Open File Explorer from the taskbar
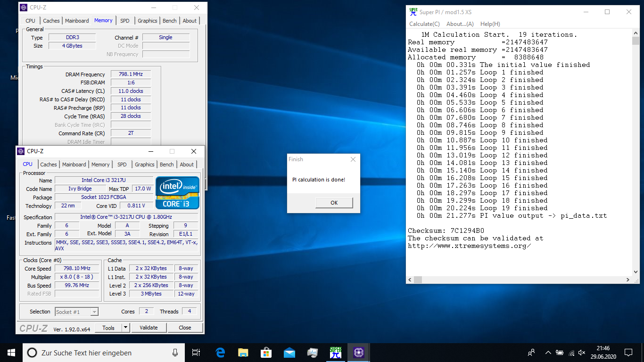644x362 pixels. (243, 353)
